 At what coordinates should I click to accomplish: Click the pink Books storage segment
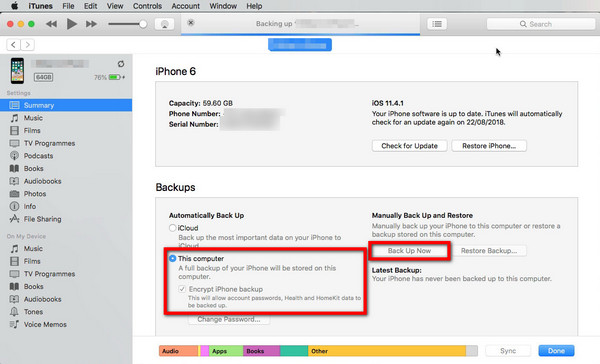[x=261, y=351]
